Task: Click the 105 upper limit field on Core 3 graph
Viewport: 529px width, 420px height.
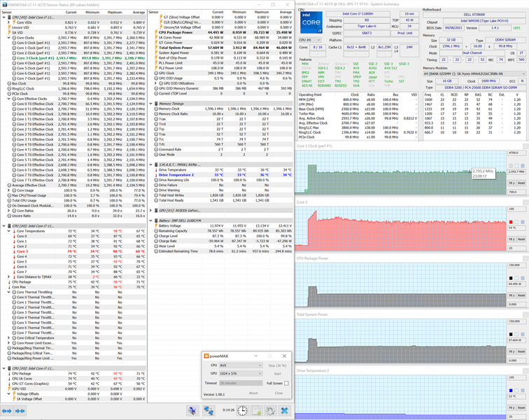Action: pyautogui.click(x=516, y=209)
